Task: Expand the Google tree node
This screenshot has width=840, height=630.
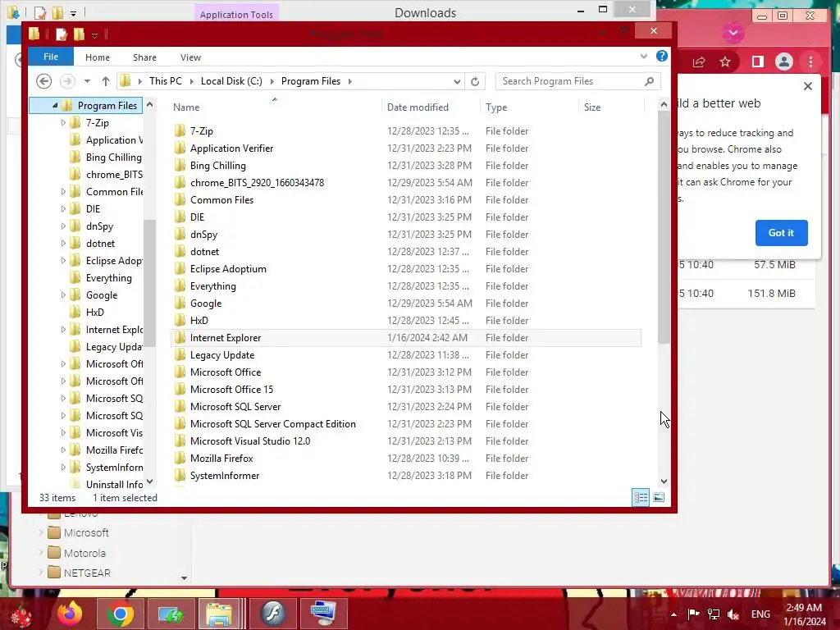Action: click(x=63, y=295)
